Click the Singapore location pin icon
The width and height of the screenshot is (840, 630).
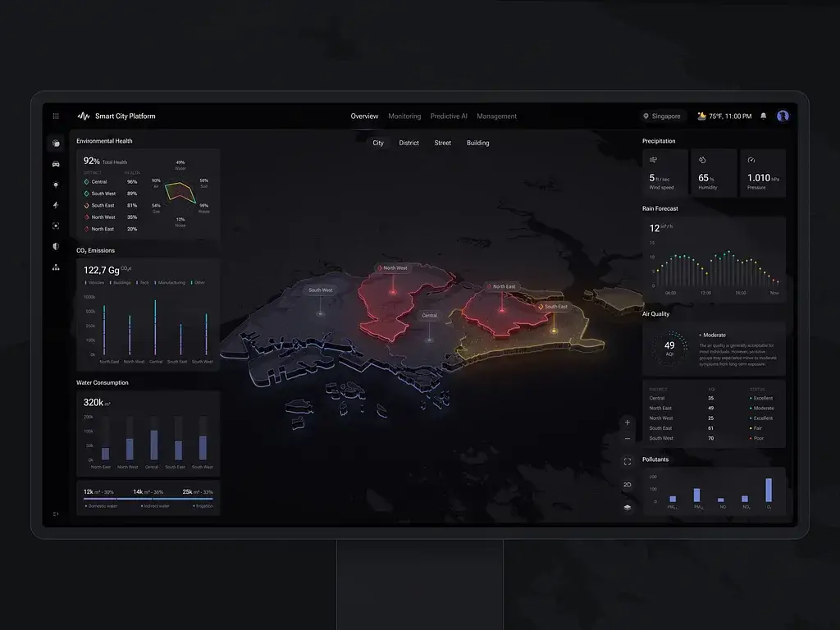[x=646, y=116]
